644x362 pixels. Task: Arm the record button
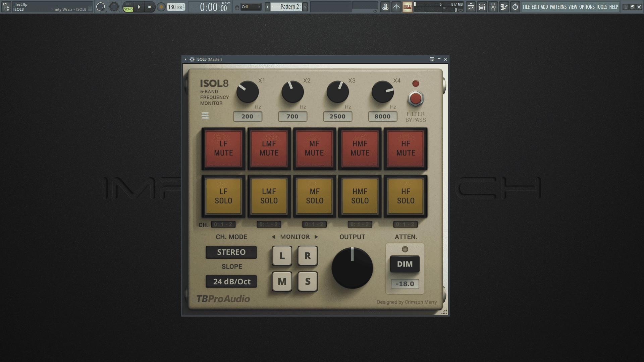(x=161, y=7)
